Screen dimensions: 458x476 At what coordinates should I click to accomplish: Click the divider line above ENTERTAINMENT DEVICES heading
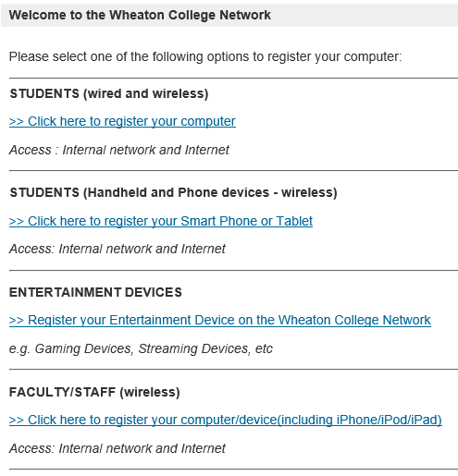(233, 271)
